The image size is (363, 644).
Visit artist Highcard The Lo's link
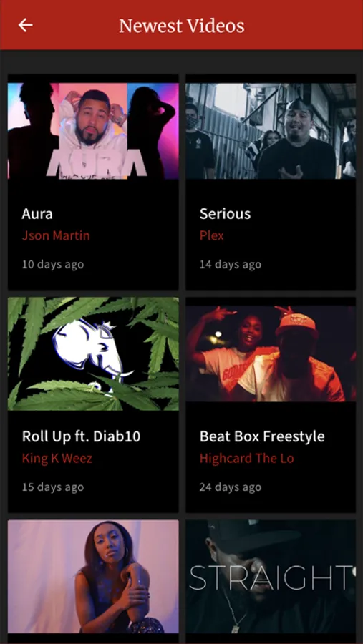point(247,459)
